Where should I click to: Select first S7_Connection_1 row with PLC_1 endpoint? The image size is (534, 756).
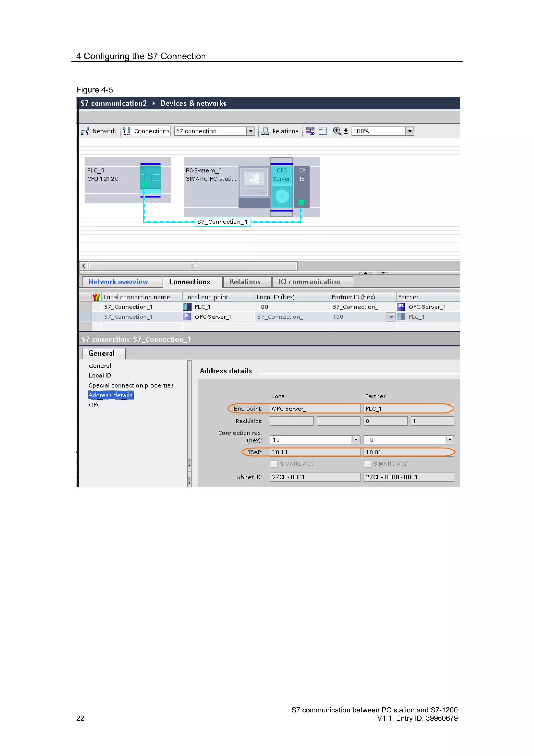click(269, 307)
